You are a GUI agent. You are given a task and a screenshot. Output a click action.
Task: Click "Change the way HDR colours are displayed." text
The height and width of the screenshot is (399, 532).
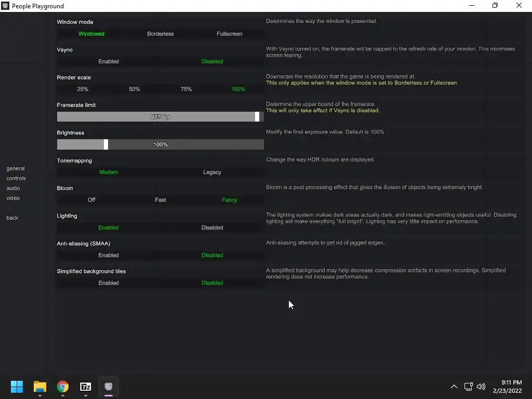click(x=321, y=159)
